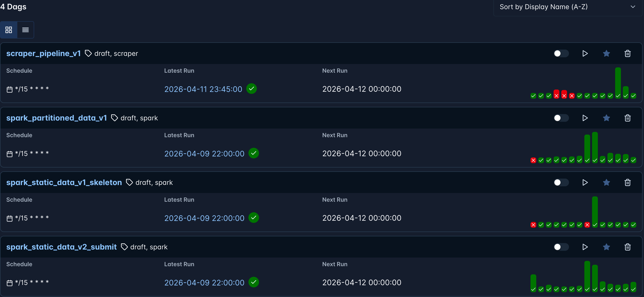Open the Sort by Display Name dropdown
This screenshot has width=644, height=297.
point(567,7)
